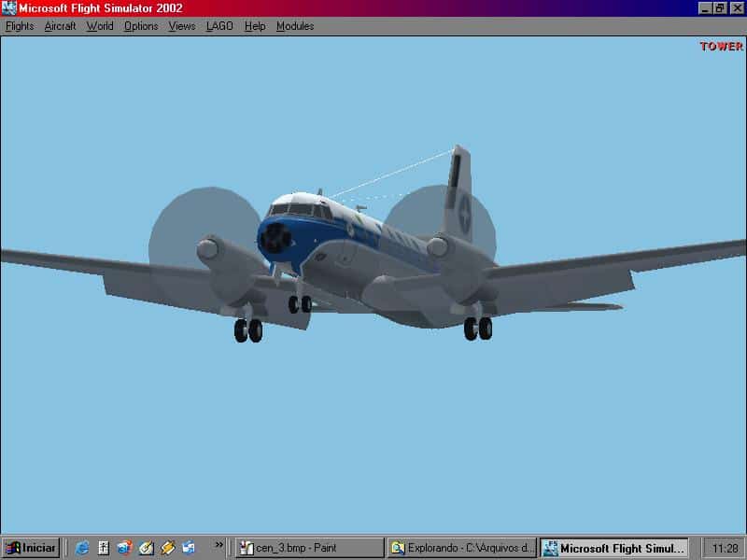Screen dimensions: 747x560
Task: Open the Modules menu
Action: click(295, 26)
